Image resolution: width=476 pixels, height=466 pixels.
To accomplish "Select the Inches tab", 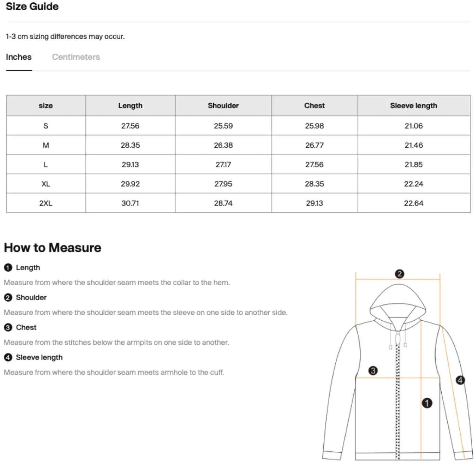I will point(19,57).
